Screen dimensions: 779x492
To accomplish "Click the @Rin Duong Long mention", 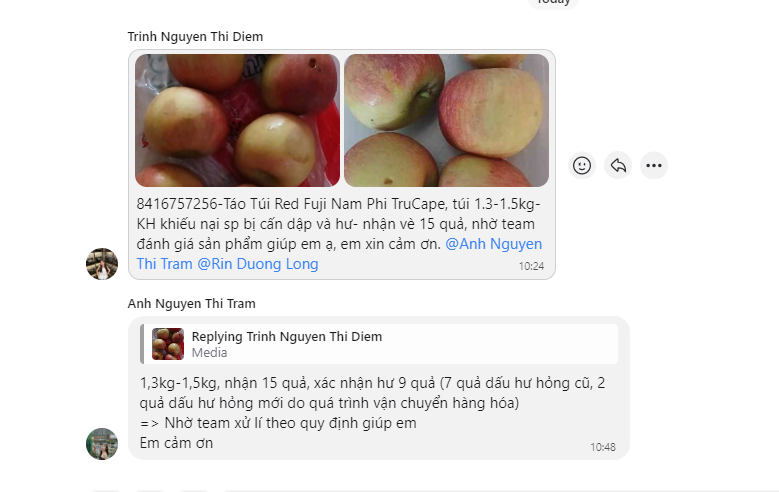I will [x=258, y=264].
